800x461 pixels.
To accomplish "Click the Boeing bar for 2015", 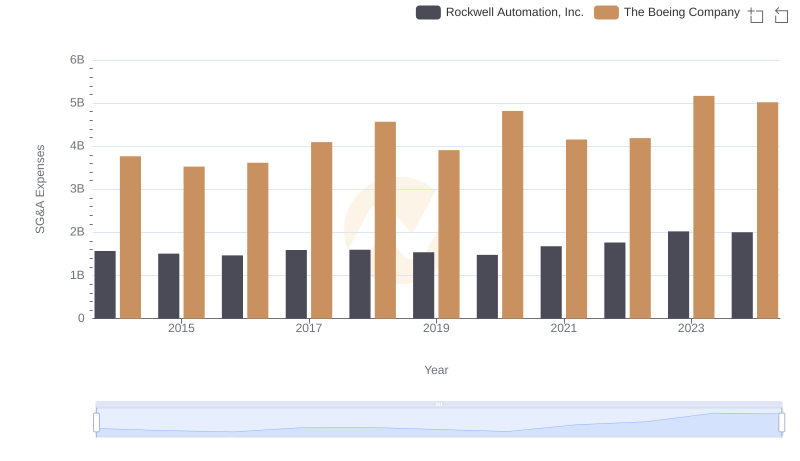I will [194, 243].
